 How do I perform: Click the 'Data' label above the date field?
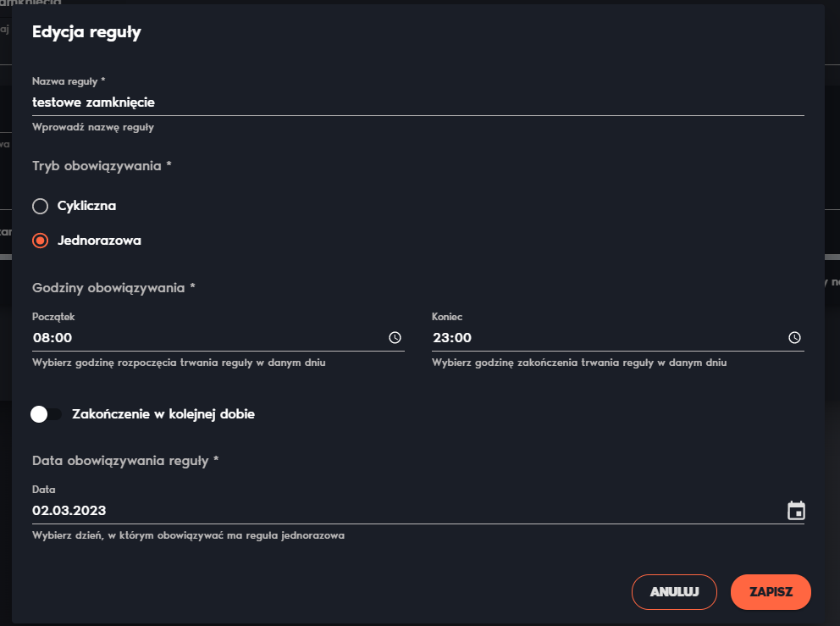tap(43, 490)
